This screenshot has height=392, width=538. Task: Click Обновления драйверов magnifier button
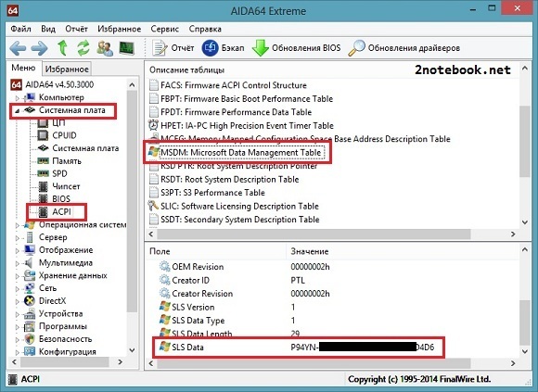click(x=403, y=48)
